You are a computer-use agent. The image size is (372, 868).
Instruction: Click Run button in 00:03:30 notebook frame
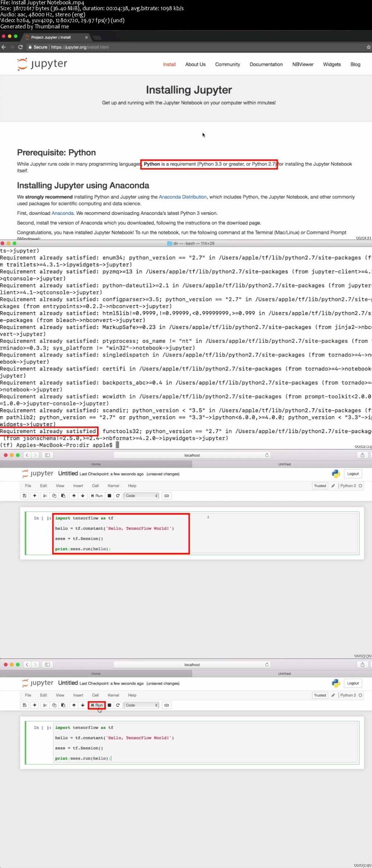(x=97, y=496)
